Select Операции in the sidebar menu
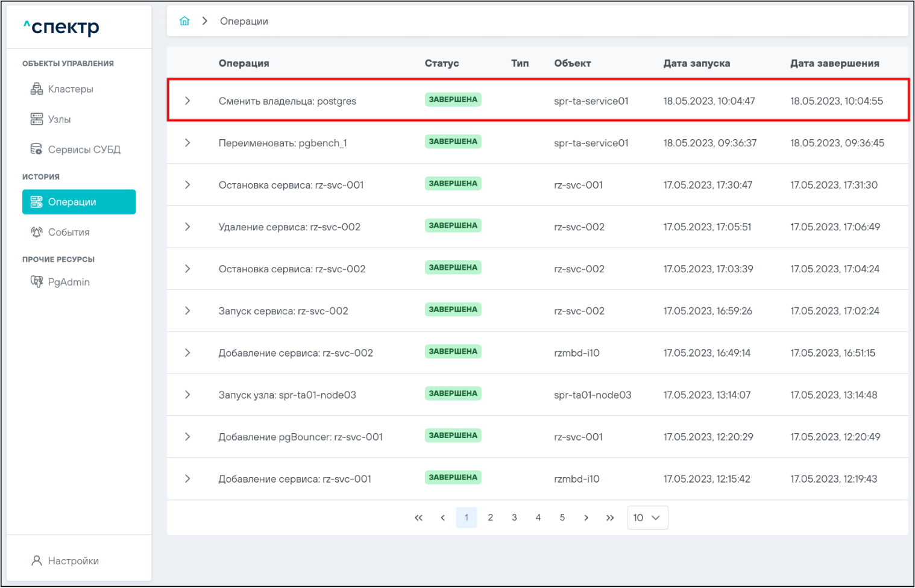 tap(78, 202)
